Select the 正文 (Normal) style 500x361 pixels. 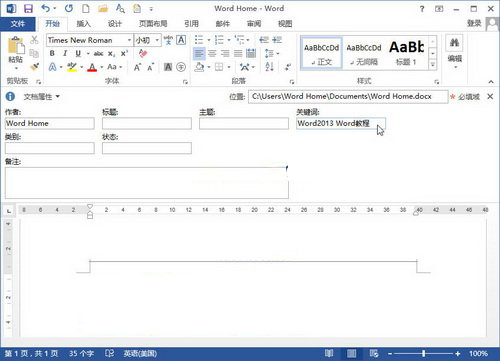pos(321,53)
